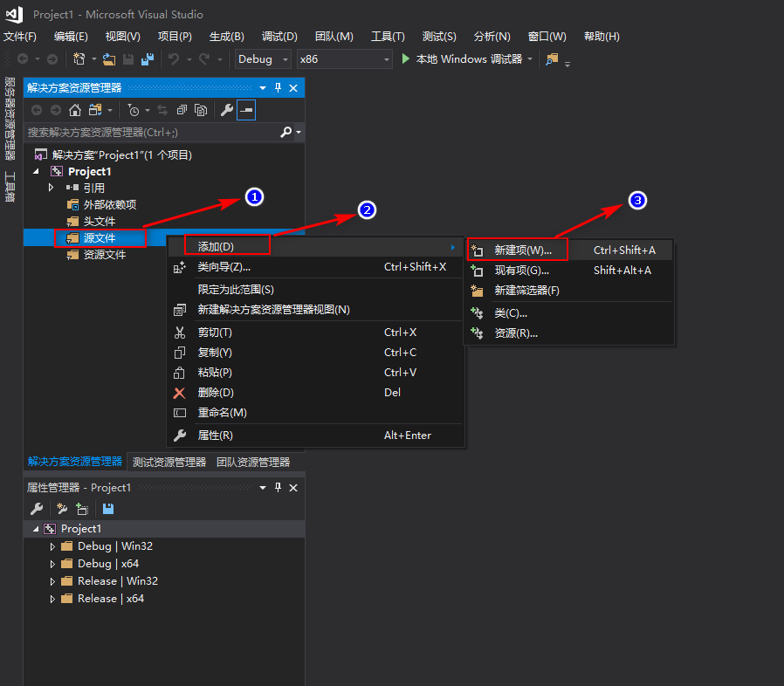Click Add Existing Property Sheet icon
Viewport: 784px width, 686px height.
(82, 509)
